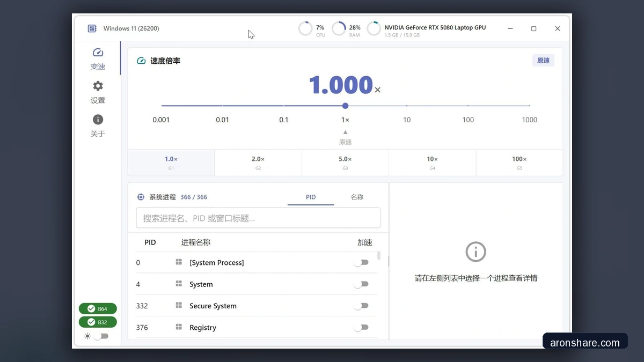
Task: Open the 设置 gear sidebar icon
Action: (98, 86)
